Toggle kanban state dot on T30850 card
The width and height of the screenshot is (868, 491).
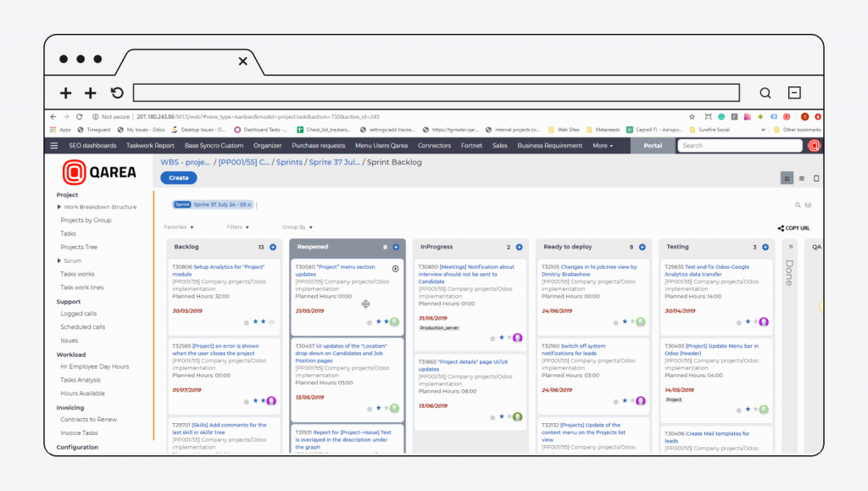[x=492, y=338]
